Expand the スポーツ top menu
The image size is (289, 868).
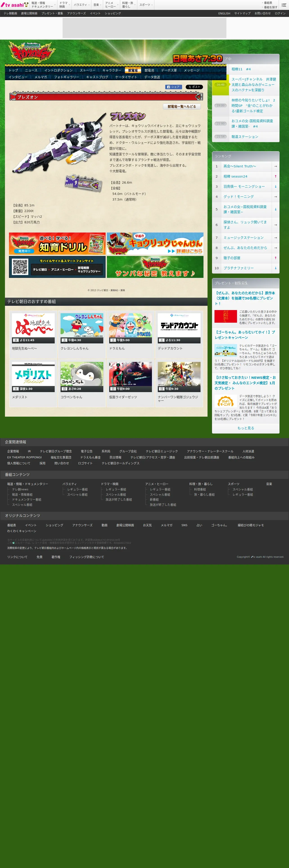(145, 5)
